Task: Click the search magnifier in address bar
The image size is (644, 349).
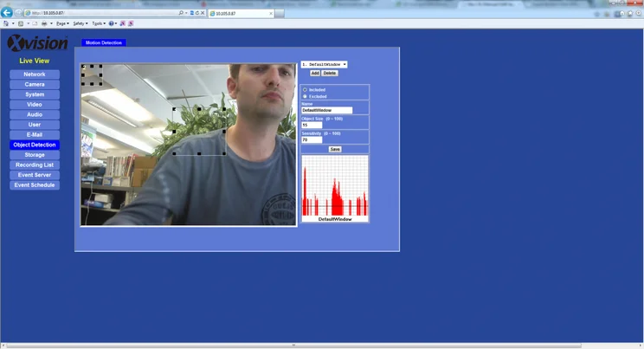Action: 181,13
